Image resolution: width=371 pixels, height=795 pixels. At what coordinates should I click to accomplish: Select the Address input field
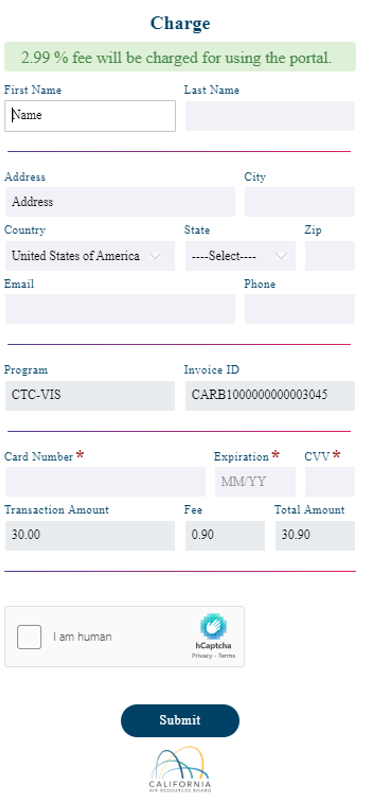tap(120, 202)
